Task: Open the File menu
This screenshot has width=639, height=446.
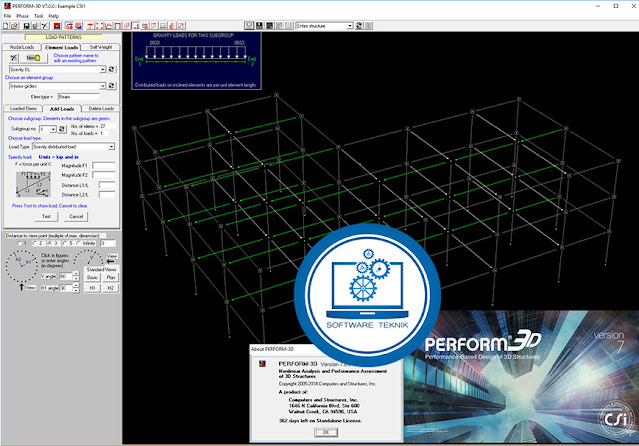Action: click(7, 16)
